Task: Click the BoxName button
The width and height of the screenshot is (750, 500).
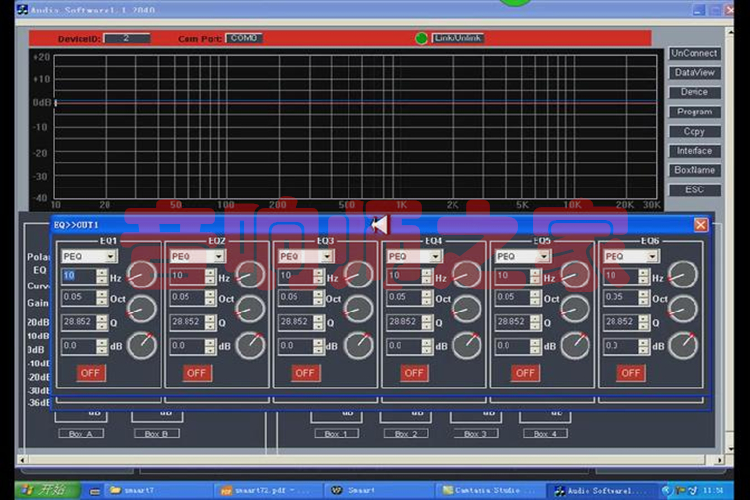Action: click(x=695, y=170)
